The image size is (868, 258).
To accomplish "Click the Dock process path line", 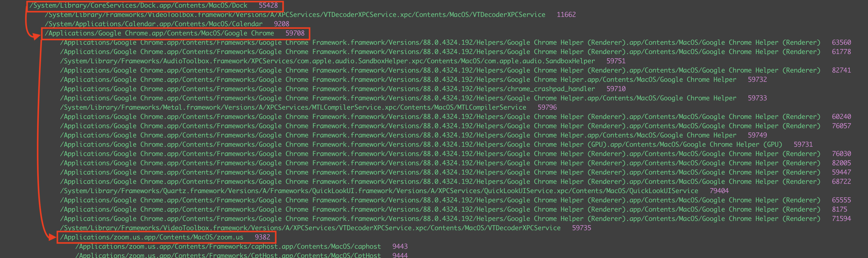I will point(138,5).
